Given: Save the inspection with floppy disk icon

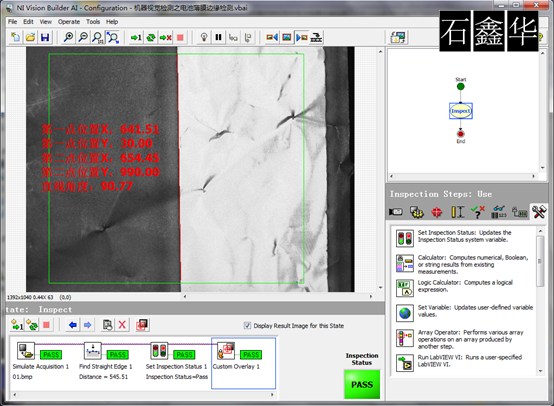Looking at the screenshot, I should (x=45, y=37).
